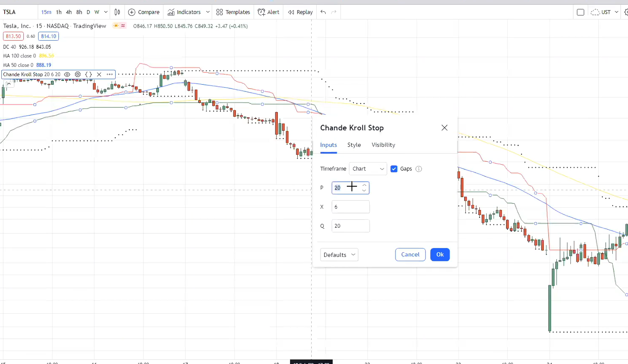Focus the Q input field
This screenshot has height=364, width=628.
tap(351, 226)
